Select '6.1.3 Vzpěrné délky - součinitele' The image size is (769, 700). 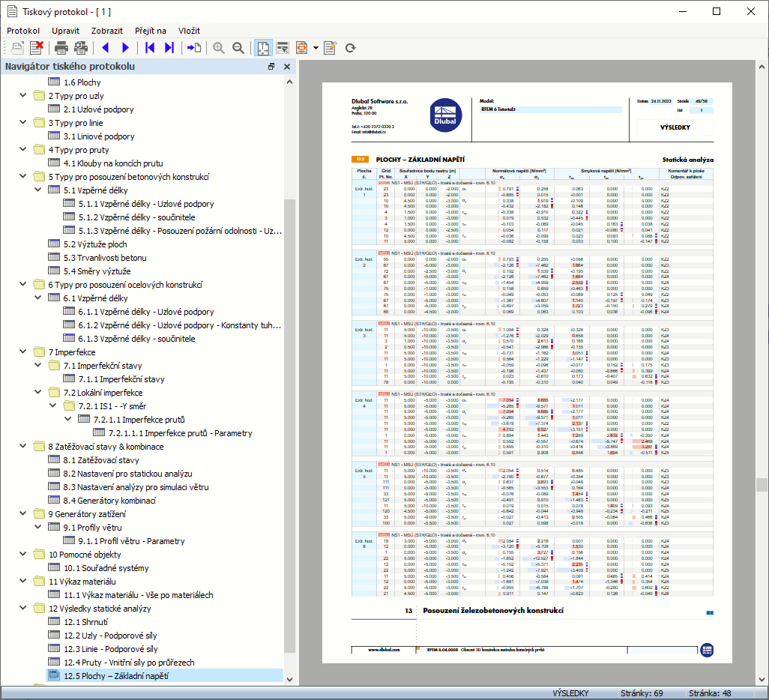pyautogui.click(x=136, y=339)
